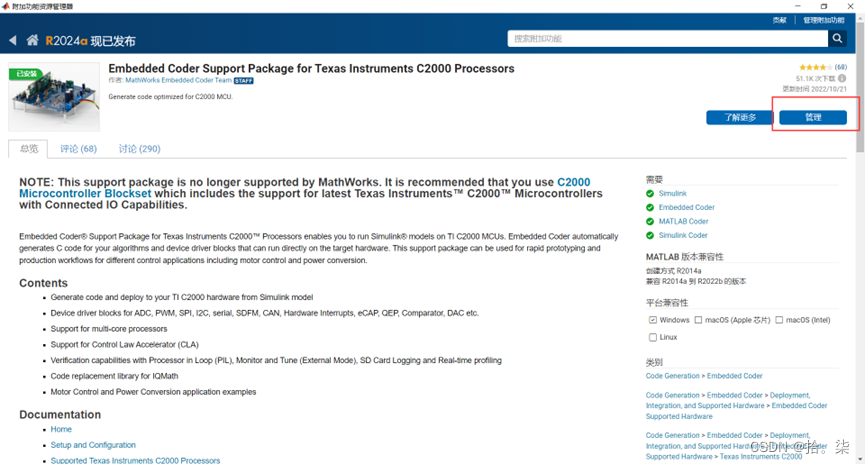Click the scrollbar down arrow
The image size is (865, 464).
tap(860, 459)
